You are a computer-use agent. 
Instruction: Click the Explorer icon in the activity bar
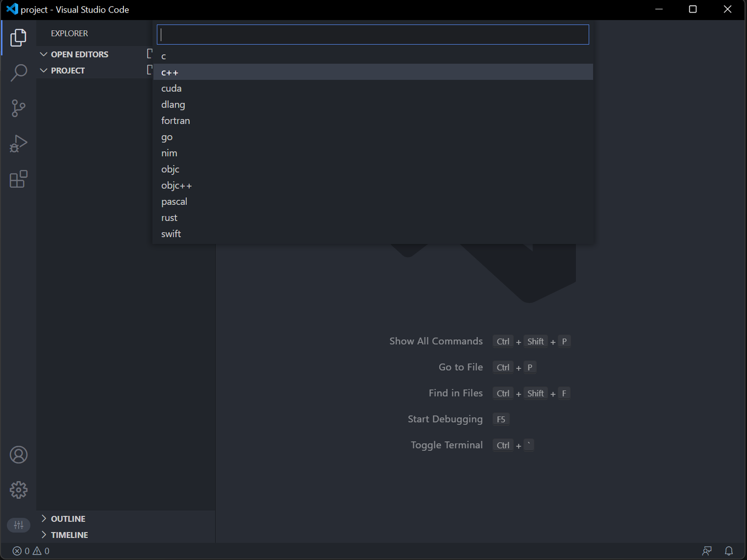[x=19, y=37]
